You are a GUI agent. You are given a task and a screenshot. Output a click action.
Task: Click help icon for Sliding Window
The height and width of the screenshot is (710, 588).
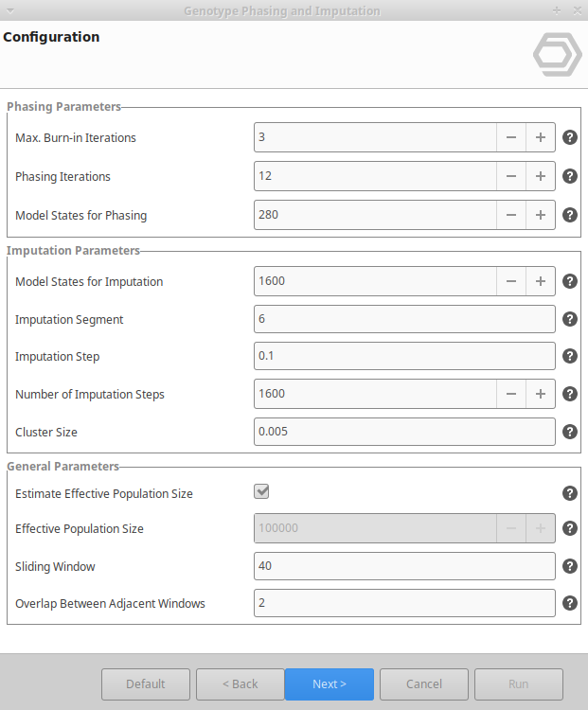coord(570,566)
